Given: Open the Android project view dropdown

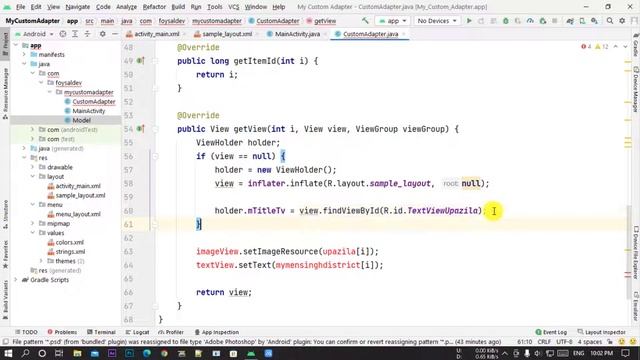Looking at the screenshot, I should [x=34, y=34].
